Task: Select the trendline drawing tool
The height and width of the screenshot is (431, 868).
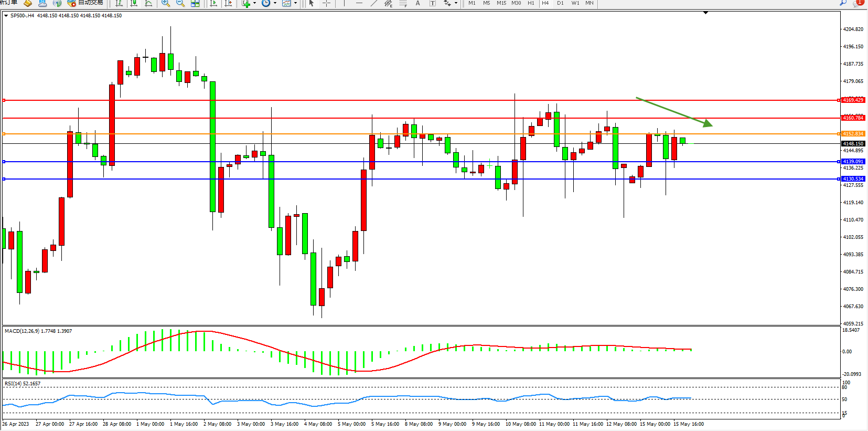Action: click(x=374, y=3)
